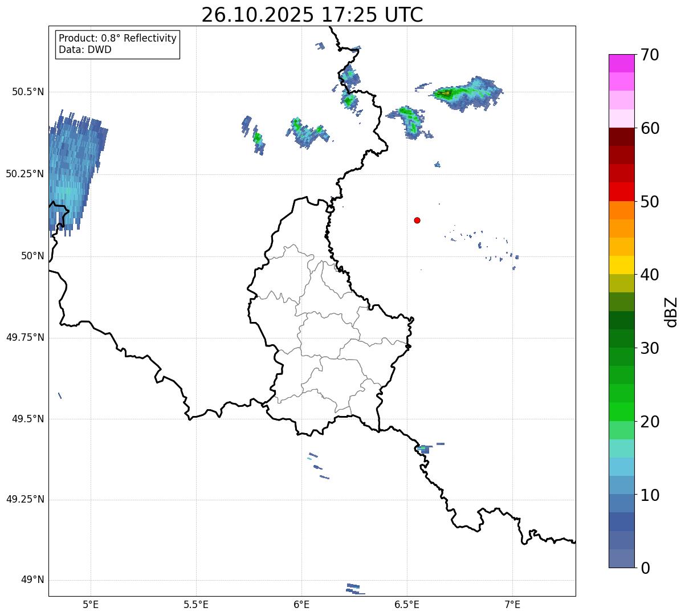Click the dBZ colorbar axis label
Viewport: 685px width, 616px height.
pos(671,311)
